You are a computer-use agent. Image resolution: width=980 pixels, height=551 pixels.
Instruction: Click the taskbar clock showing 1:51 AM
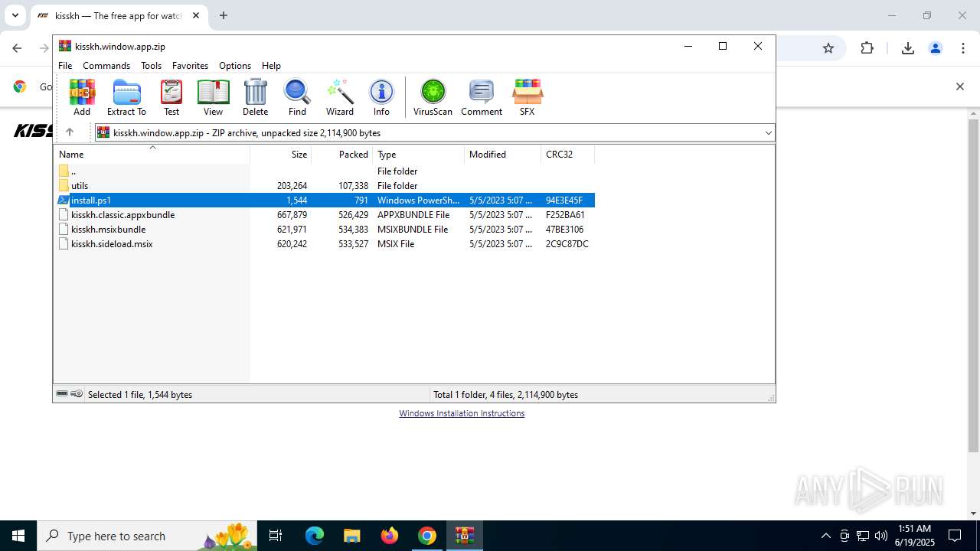tap(915, 536)
